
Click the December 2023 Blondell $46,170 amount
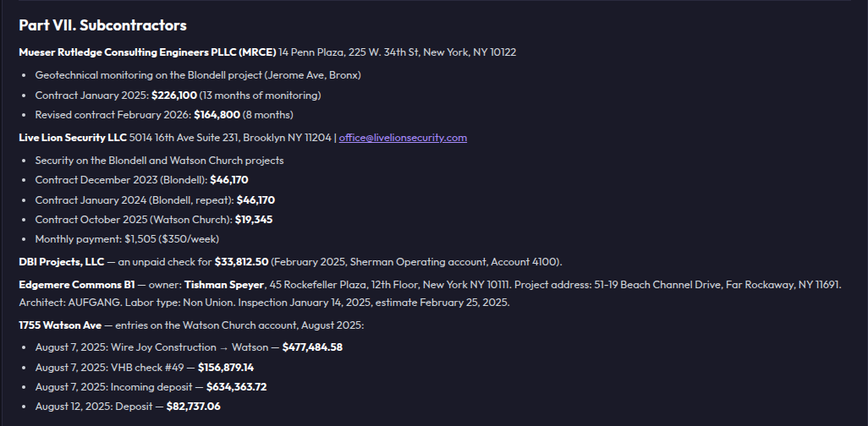(x=229, y=180)
